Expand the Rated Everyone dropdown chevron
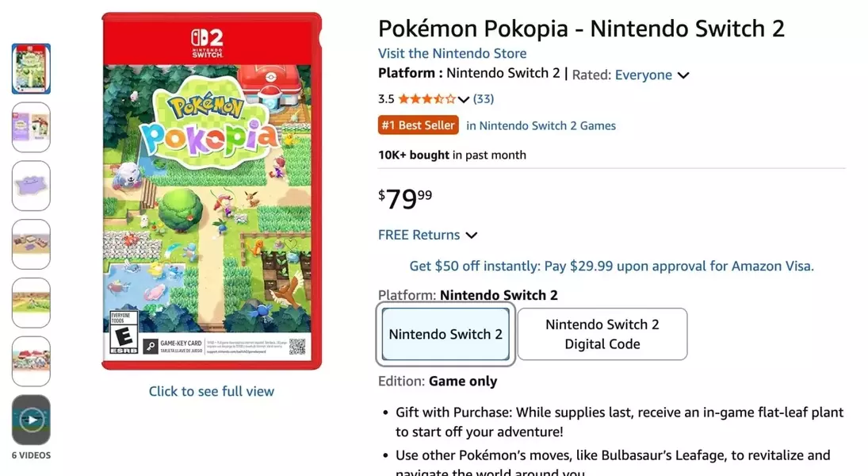Viewport: 868px width, 476px height. tap(683, 75)
